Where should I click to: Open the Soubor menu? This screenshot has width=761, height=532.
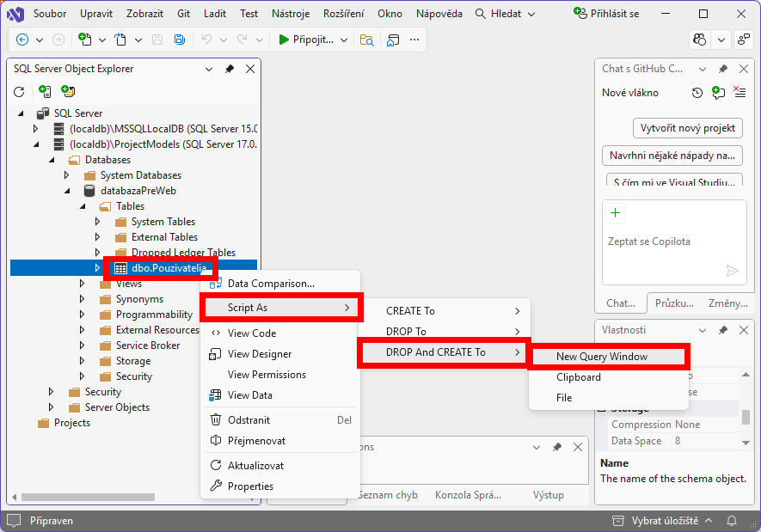(50, 14)
